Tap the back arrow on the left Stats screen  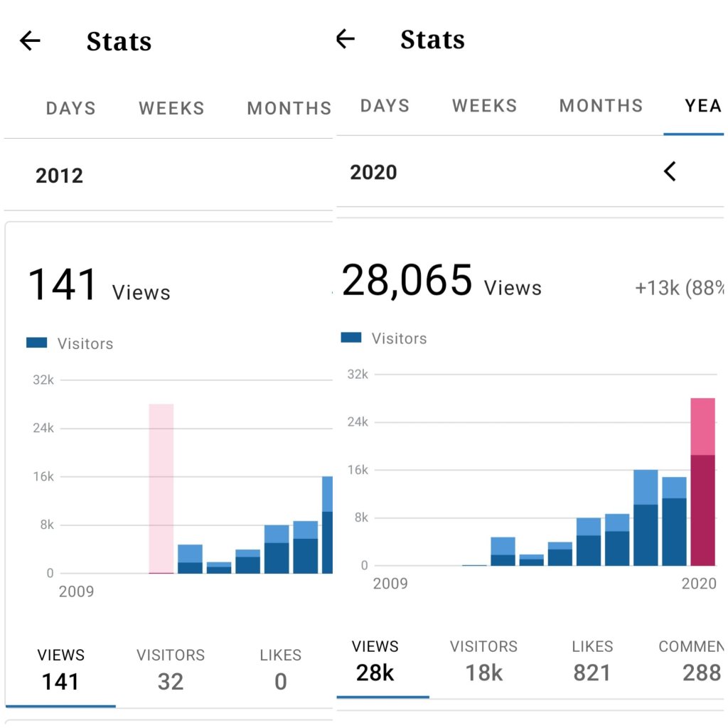point(30,41)
